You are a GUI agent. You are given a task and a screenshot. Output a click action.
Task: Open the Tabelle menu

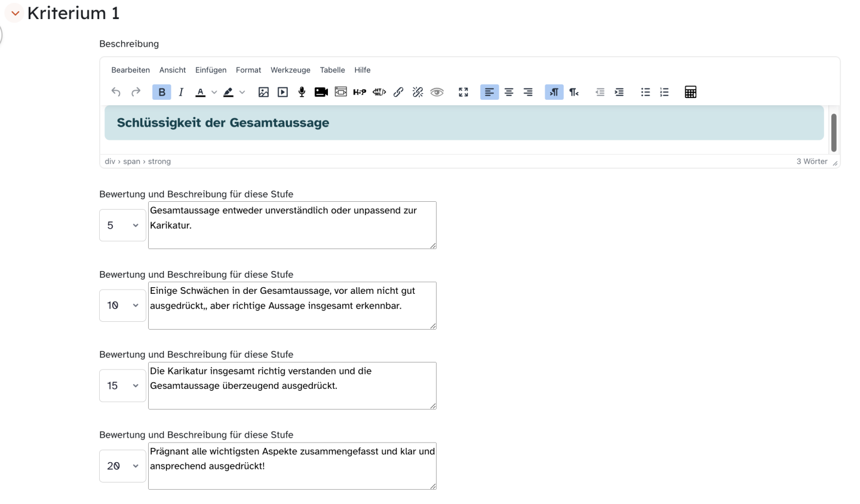pos(332,70)
